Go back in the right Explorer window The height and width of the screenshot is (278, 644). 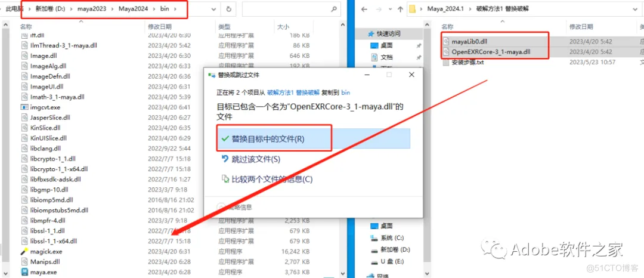[x=366, y=8]
